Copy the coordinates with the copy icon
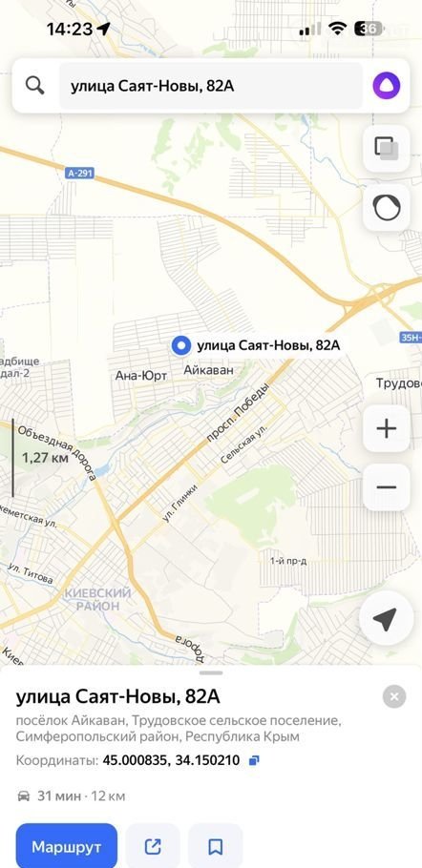This screenshot has width=422, height=868. click(254, 760)
